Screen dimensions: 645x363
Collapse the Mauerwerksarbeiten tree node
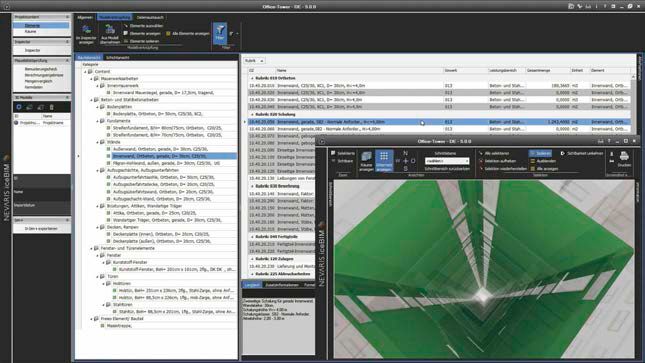(91, 79)
